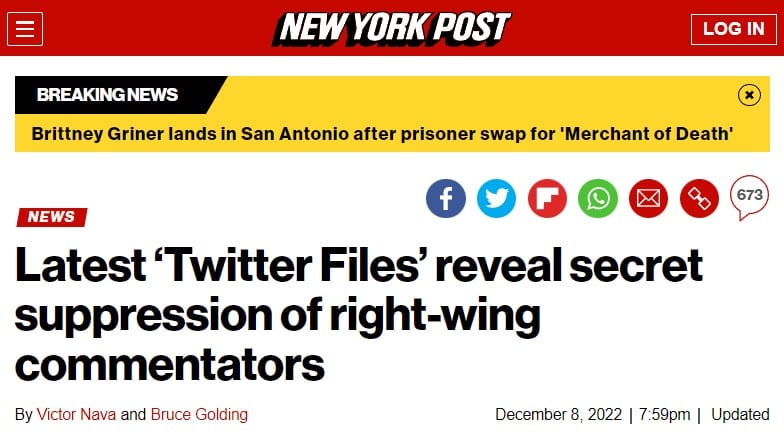Click the December 8, 2022 publish date

tap(559, 414)
